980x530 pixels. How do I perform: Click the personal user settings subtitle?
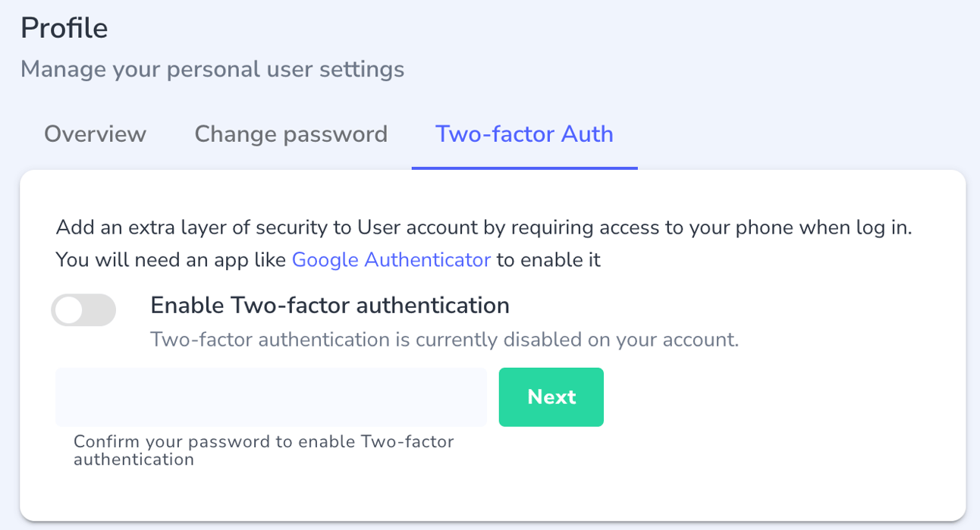coord(212,69)
